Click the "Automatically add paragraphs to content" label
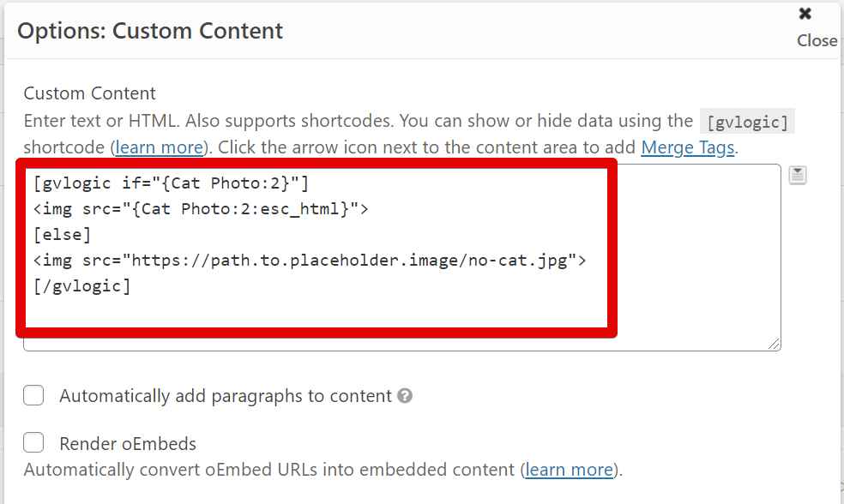This screenshot has width=844, height=504. click(225, 396)
